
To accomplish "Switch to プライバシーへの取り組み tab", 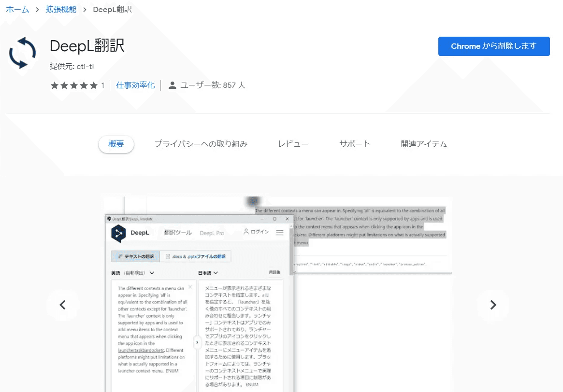I will pyautogui.click(x=201, y=144).
